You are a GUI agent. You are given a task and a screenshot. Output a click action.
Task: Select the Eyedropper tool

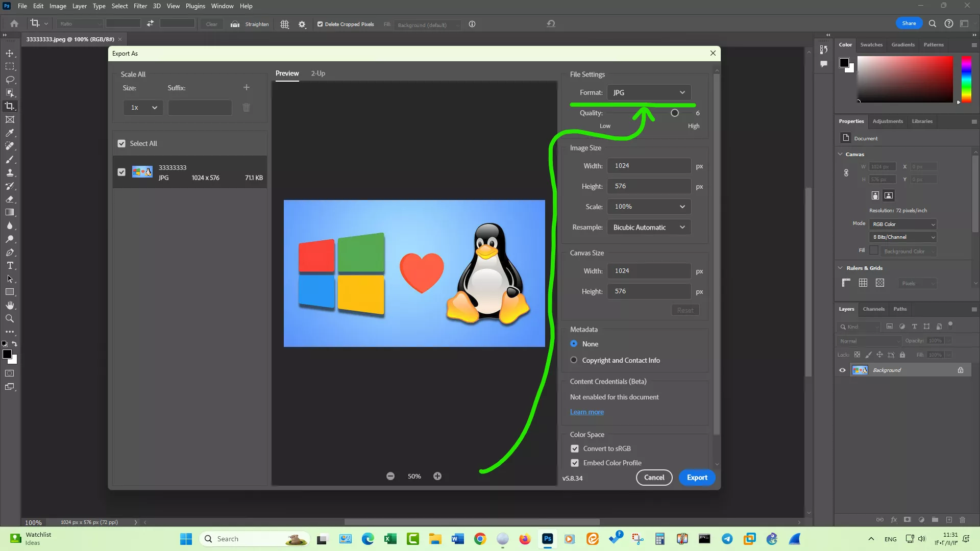(x=10, y=133)
